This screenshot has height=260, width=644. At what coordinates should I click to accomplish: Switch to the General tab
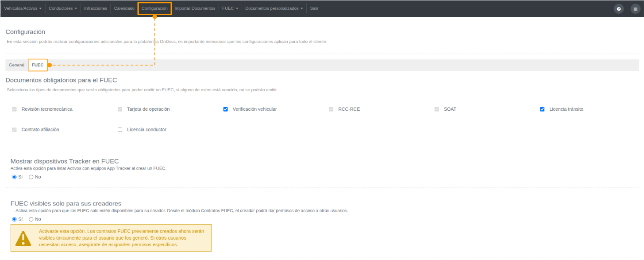tap(17, 65)
